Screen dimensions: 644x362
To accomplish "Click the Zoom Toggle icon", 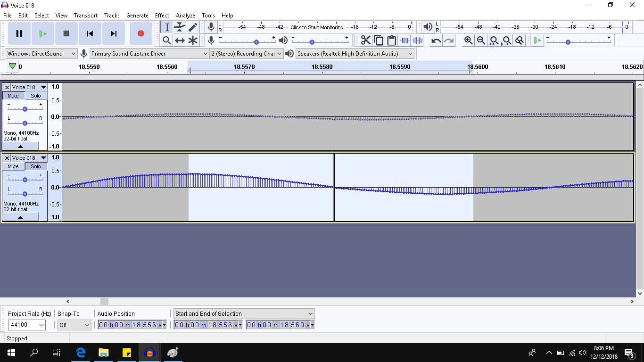I will click(x=519, y=41).
